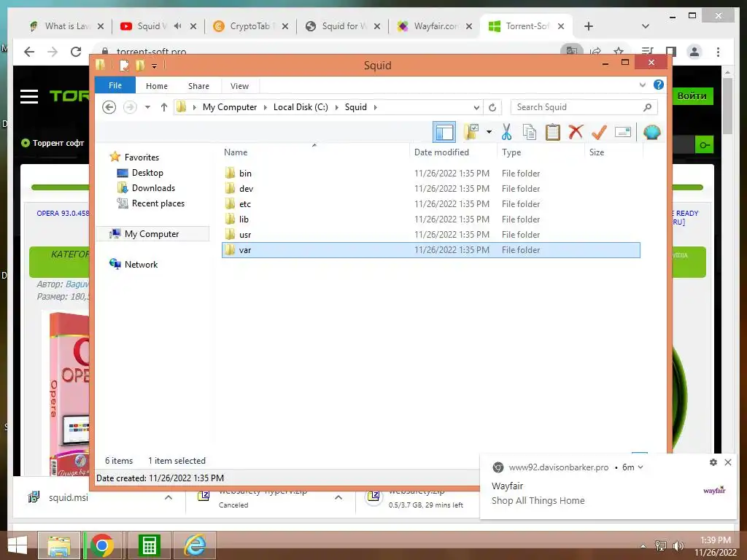Click the Cut scissors icon in Explorer toolbar

(x=506, y=132)
